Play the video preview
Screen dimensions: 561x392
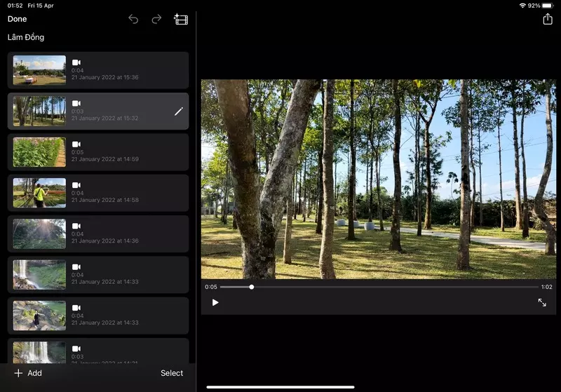[x=215, y=302]
